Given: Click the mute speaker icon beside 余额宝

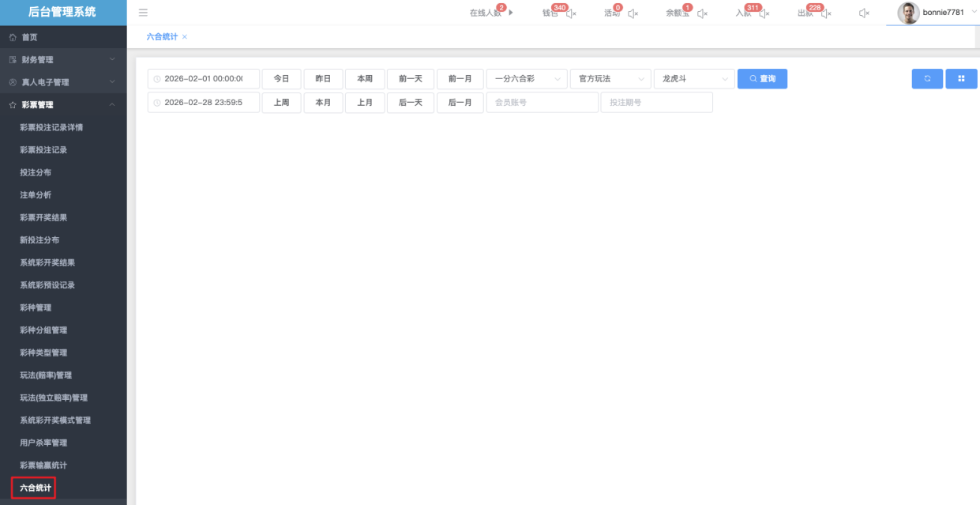Looking at the screenshot, I should coord(702,13).
